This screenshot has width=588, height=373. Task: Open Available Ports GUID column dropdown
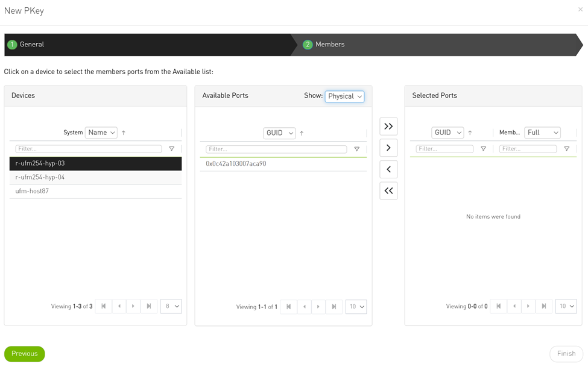pos(279,133)
